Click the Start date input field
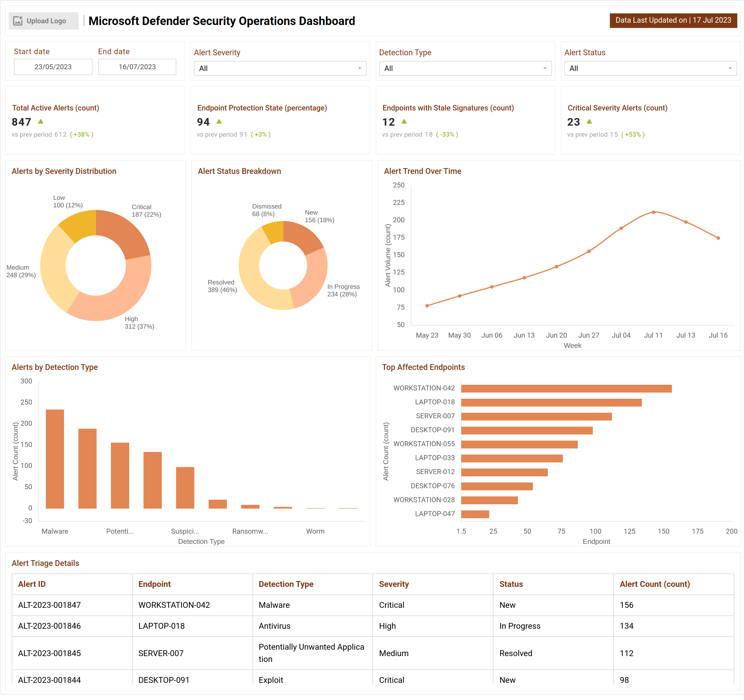This screenshot has width=744, height=700. pyautogui.click(x=53, y=67)
